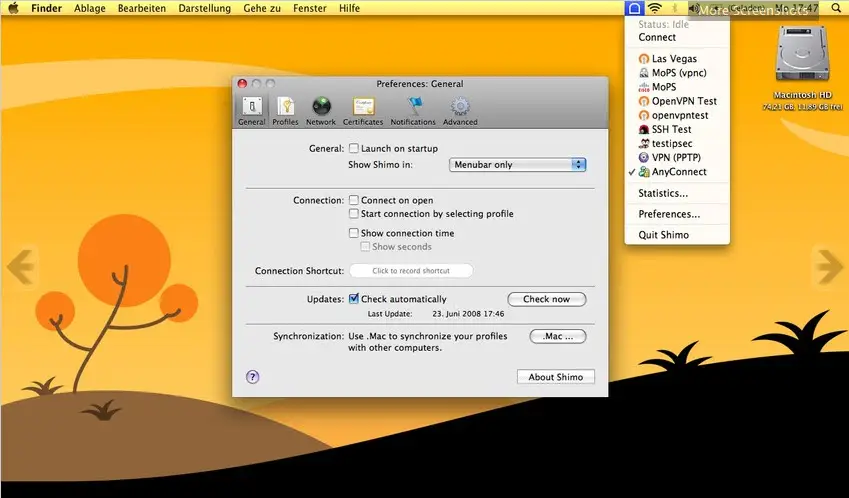Go to the previous screenshot arrow
The height and width of the screenshot is (498, 849).
tap(22, 266)
